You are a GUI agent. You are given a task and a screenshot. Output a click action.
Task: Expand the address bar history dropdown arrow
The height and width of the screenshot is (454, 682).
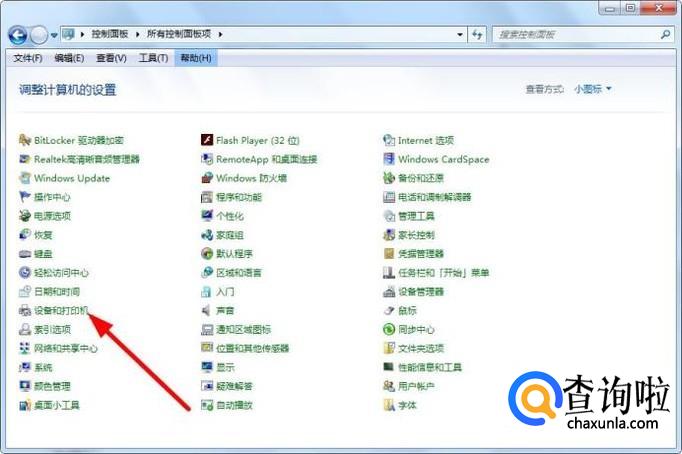coord(460,34)
